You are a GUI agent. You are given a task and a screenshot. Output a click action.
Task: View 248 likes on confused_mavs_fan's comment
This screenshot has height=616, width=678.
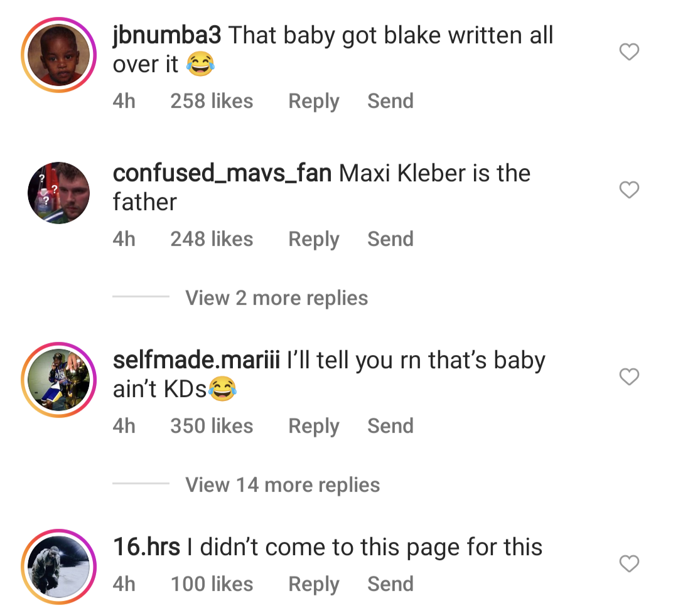(x=212, y=240)
